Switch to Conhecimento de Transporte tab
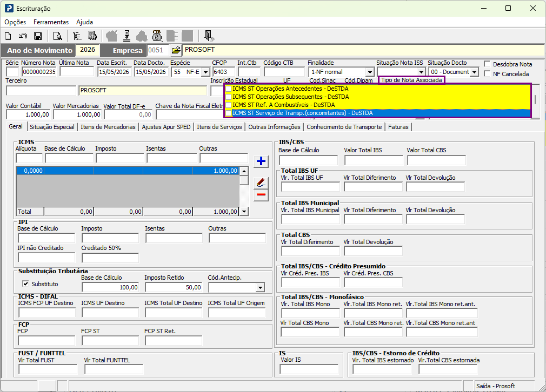This screenshot has width=546, height=392. coord(344,127)
